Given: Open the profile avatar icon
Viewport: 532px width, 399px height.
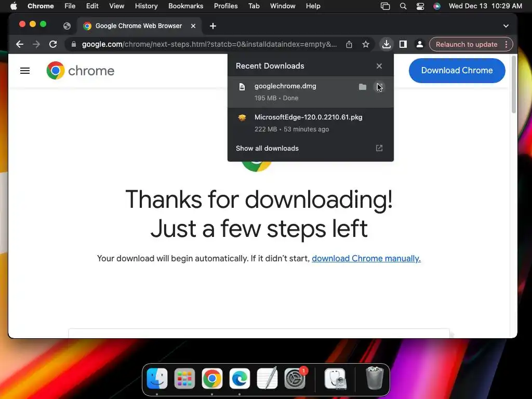Looking at the screenshot, I should point(420,45).
